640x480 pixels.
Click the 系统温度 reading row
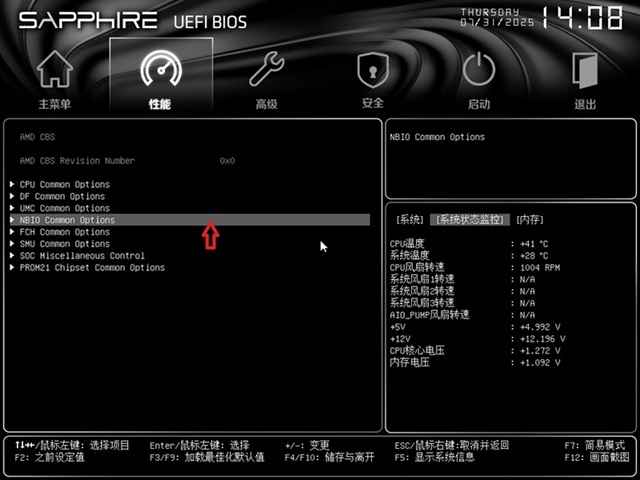(x=469, y=256)
